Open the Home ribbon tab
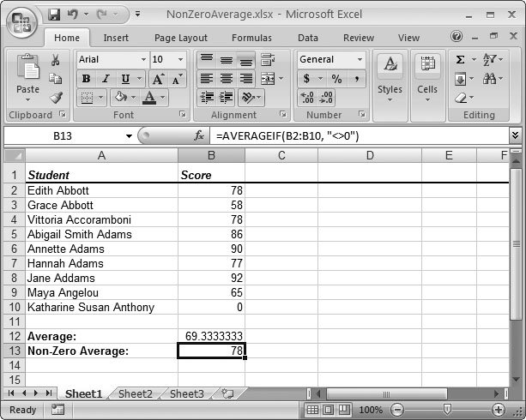This screenshot has height=420, width=526. [67, 38]
